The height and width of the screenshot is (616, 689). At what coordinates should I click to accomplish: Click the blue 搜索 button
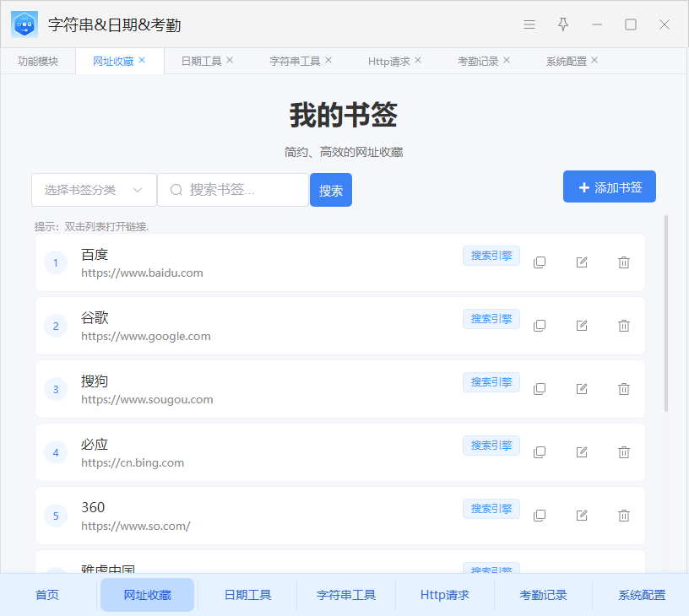click(331, 190)
